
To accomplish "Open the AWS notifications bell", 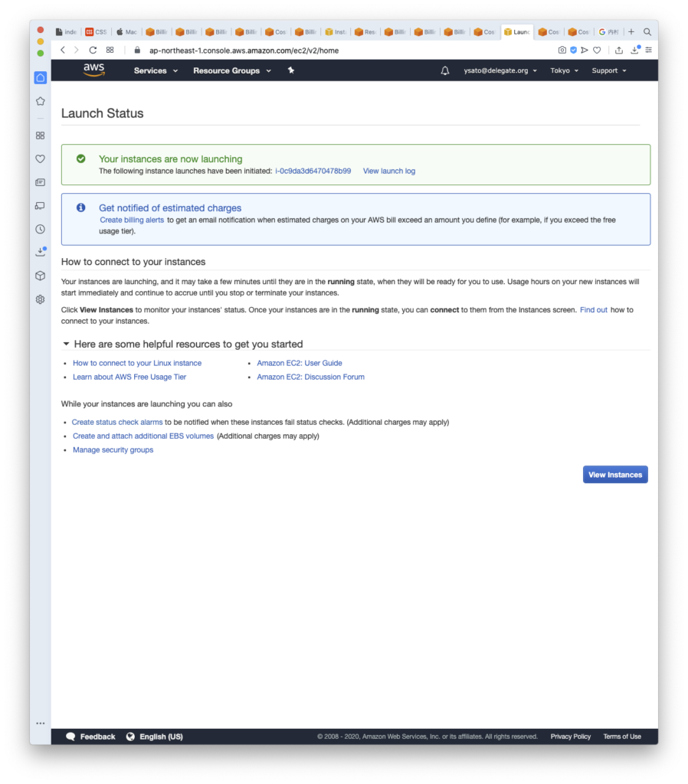I will click(x=445, y=70).
